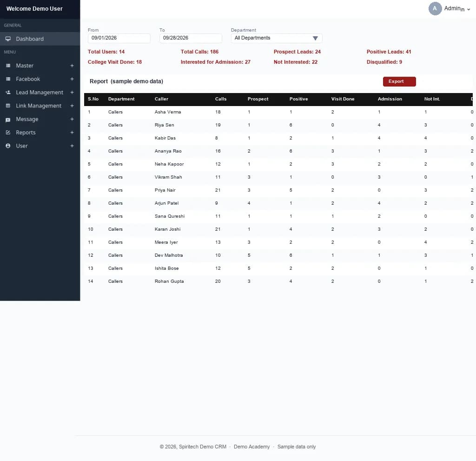Expand the Reports menu plus sign
476x461 pixels.
pos(72,133)
